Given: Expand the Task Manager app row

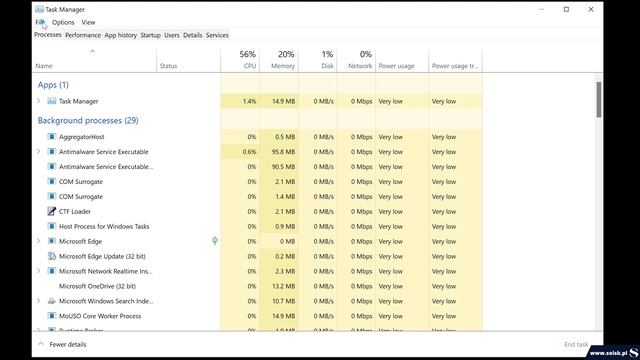Looking at the screenshot, I should [39, 101].
